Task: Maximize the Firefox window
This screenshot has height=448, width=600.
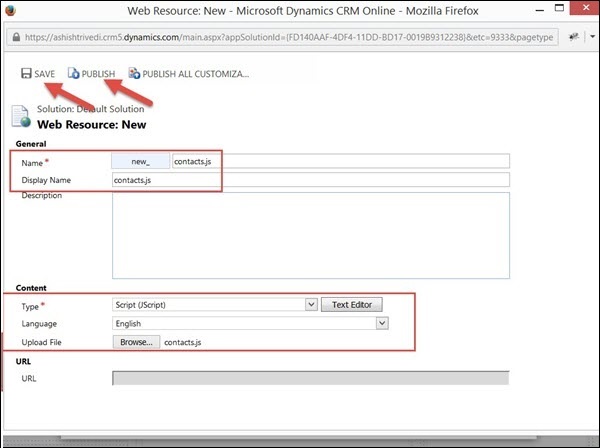Action: tap(559, 8)
